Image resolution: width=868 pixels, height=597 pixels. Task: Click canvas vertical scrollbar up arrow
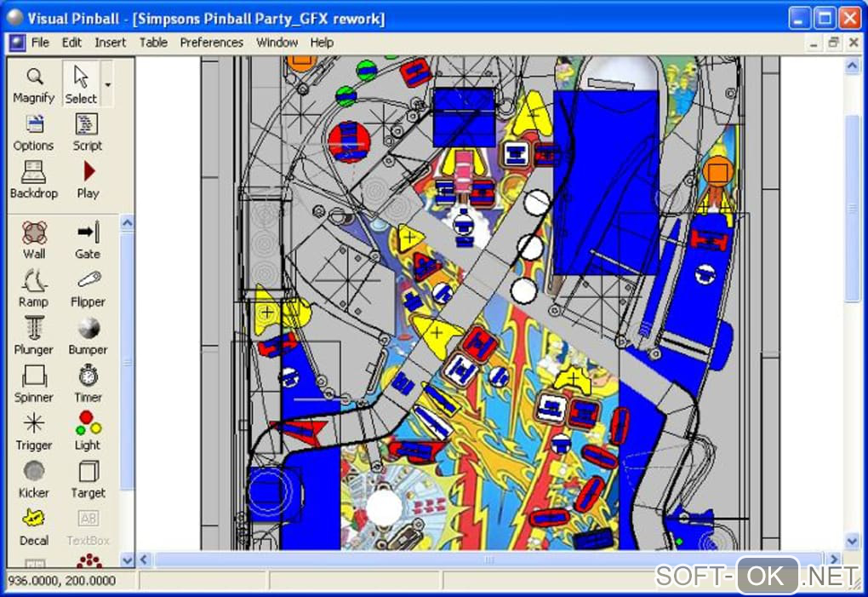pos(852,66)
